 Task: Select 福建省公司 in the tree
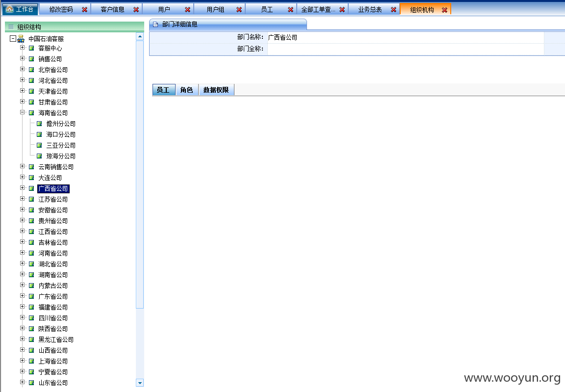(x=53, y=307)
